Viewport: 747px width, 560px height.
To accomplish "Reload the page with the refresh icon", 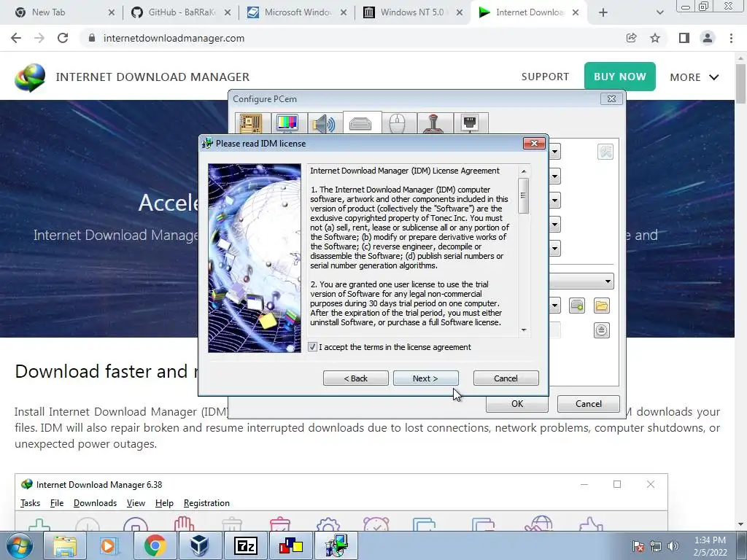I will 63,38.
